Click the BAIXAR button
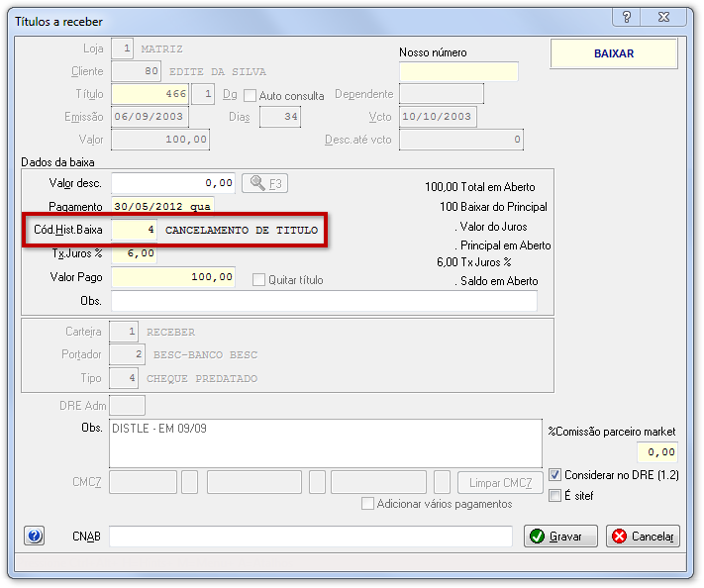This screenshot has width=704, height=588. [614, 53]
